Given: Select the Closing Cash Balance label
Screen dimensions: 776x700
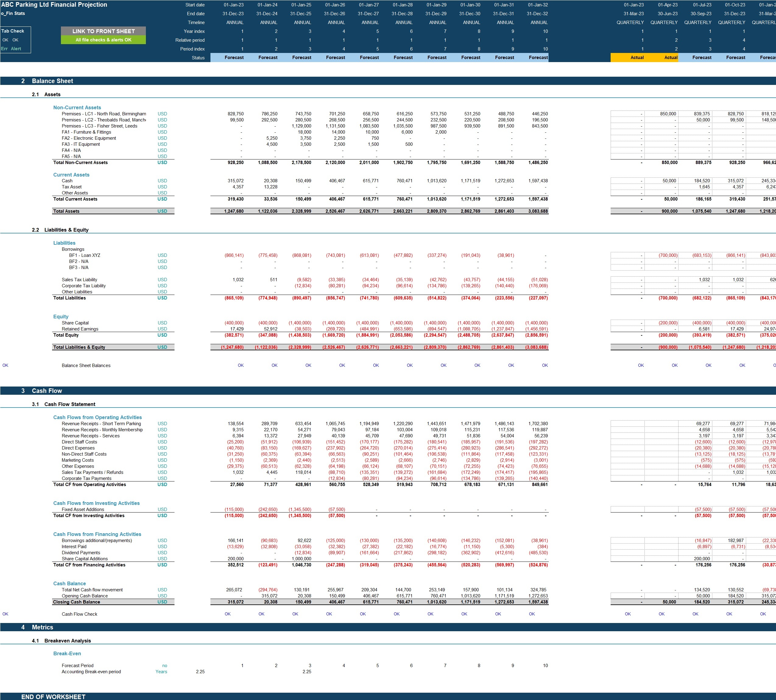Looking at the screenshot, I should click(76, 602).
